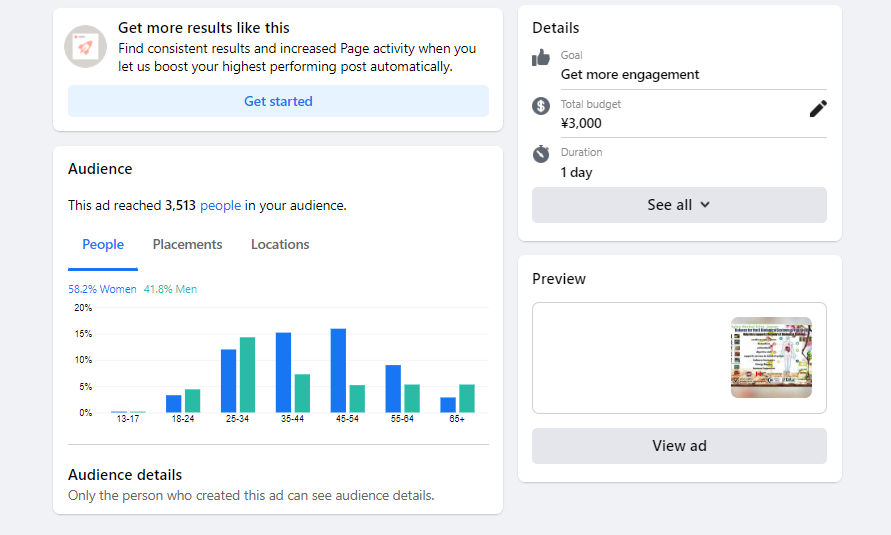Click the 58.2% Women legend label
The height and width of the screenshot is (535, 891).
coord(102,289)
